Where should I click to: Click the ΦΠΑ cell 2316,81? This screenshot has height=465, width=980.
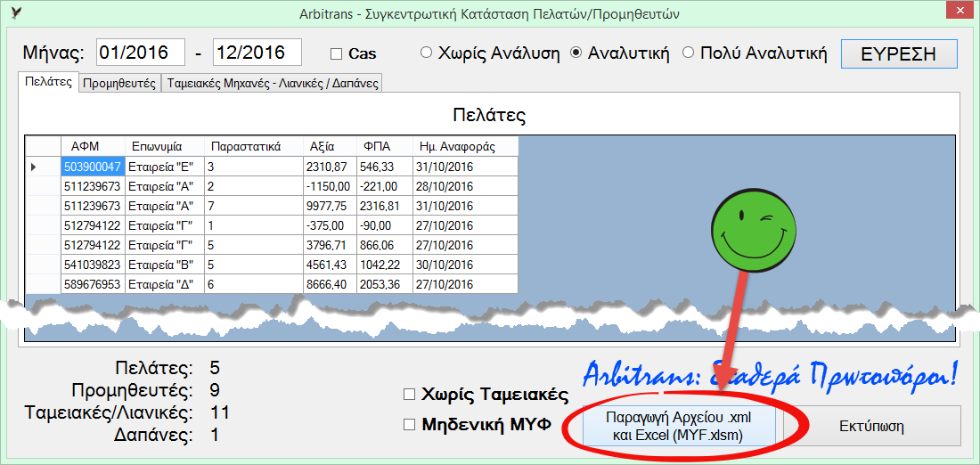click(x=384, y=206)
